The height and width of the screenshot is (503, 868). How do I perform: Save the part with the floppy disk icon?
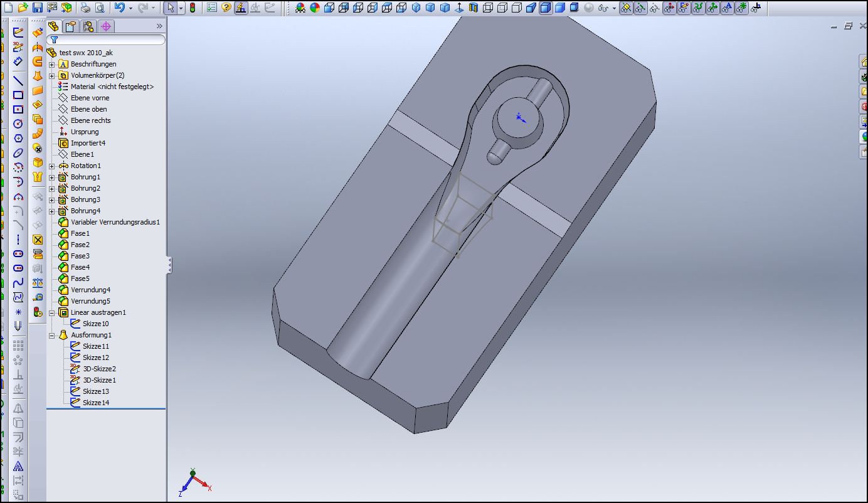click(x=38, y=8)
